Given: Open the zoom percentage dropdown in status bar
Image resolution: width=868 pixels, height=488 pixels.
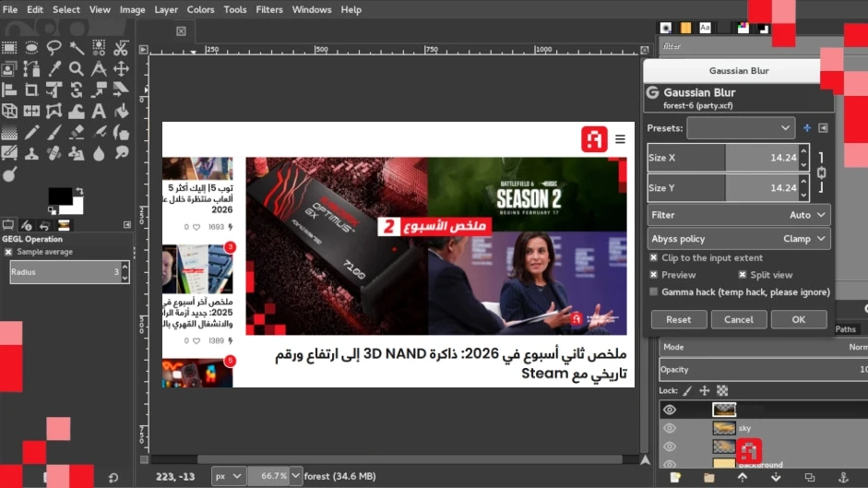Looking at the screenshot, I should (296, 476).
